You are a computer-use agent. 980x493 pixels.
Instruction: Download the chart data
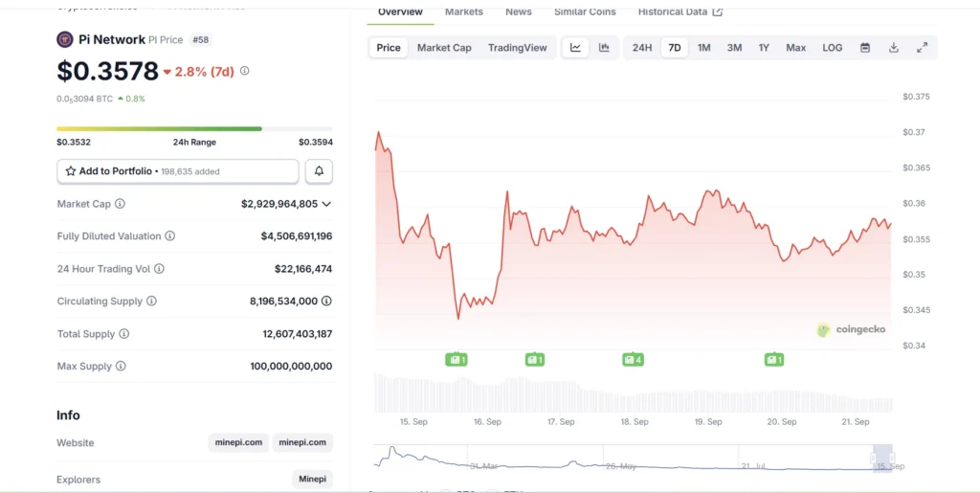click(x=894, y=48)
